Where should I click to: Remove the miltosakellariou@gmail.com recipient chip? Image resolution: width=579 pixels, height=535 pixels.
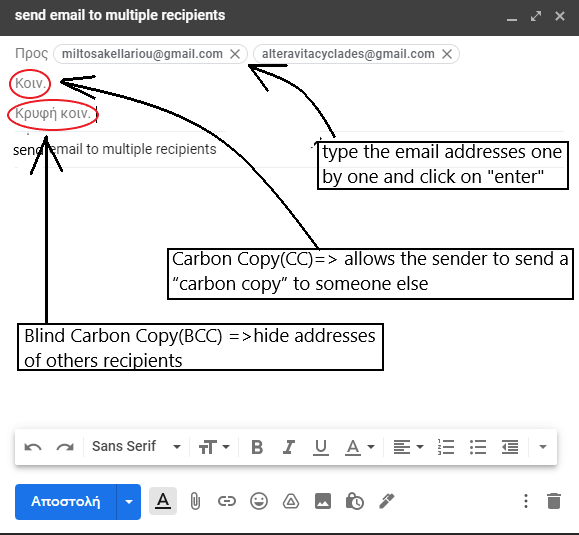[235, 54]
